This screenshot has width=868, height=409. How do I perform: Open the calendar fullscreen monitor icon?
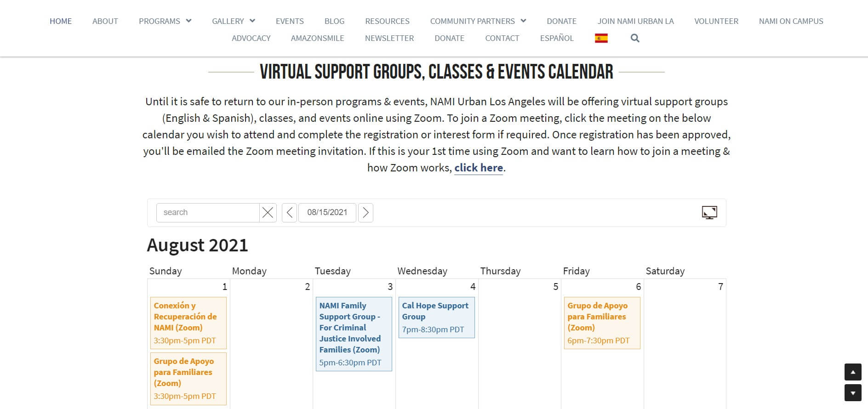pos(709,212)
